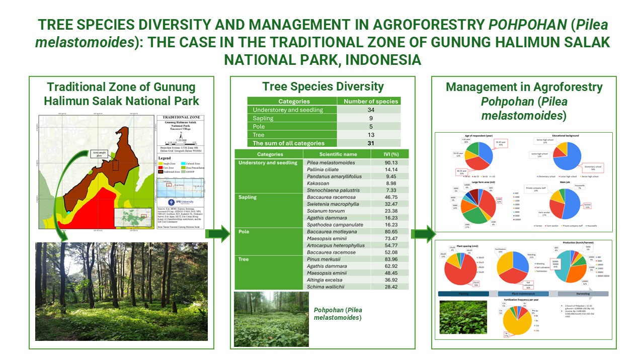
Task: Click 'Swietenia macrophylla' species name
Action: point(332,205)
